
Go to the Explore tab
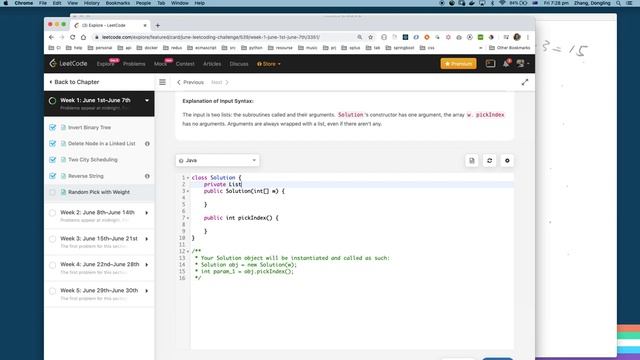click(105, 64)
